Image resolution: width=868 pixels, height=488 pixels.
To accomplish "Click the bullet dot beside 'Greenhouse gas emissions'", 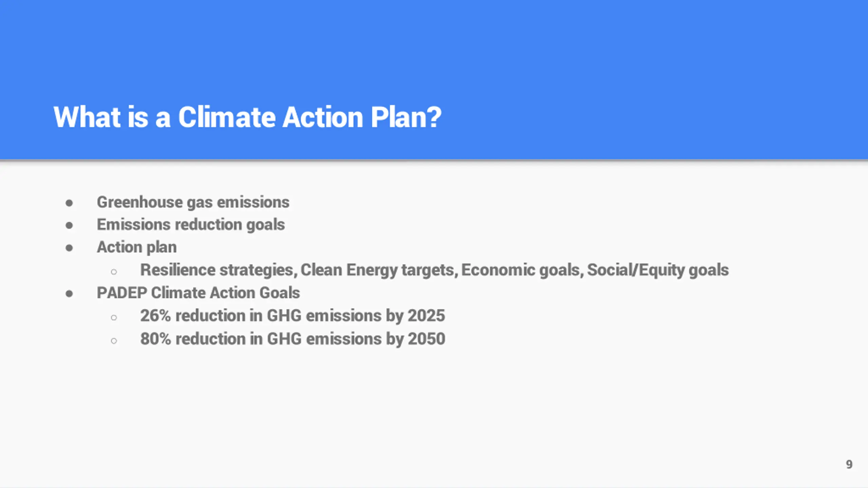I will click(69, 203).
